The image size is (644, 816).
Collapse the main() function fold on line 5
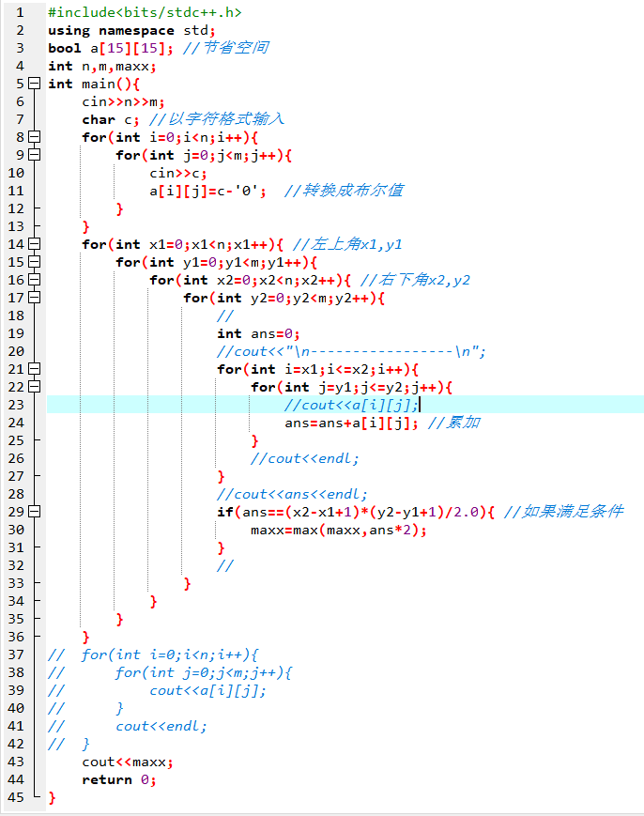[36, 84]
